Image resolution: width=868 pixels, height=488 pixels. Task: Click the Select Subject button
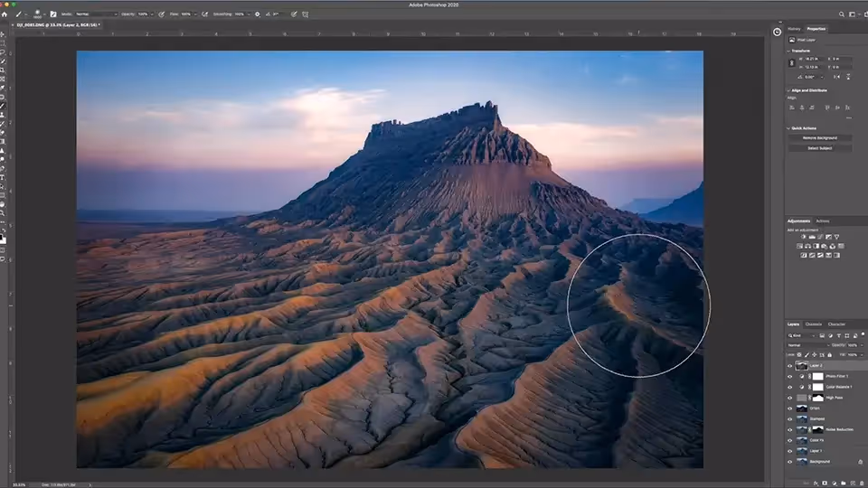820,148
